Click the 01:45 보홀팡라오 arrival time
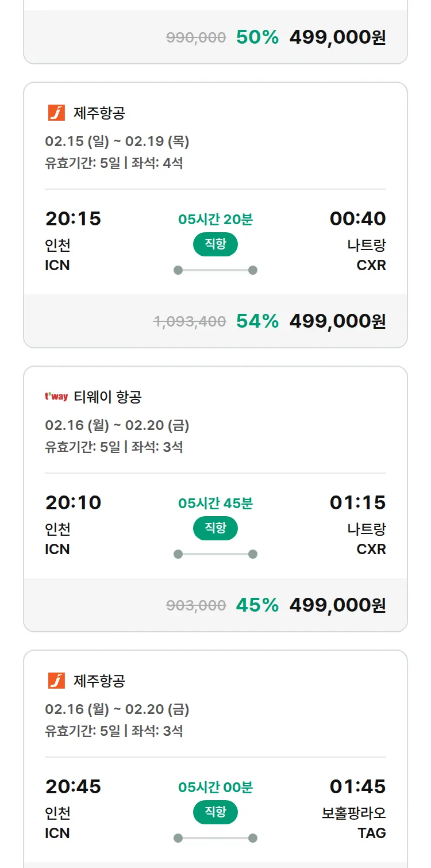The width and height of the screenshot is (431, 868). (x=357, y=786)
